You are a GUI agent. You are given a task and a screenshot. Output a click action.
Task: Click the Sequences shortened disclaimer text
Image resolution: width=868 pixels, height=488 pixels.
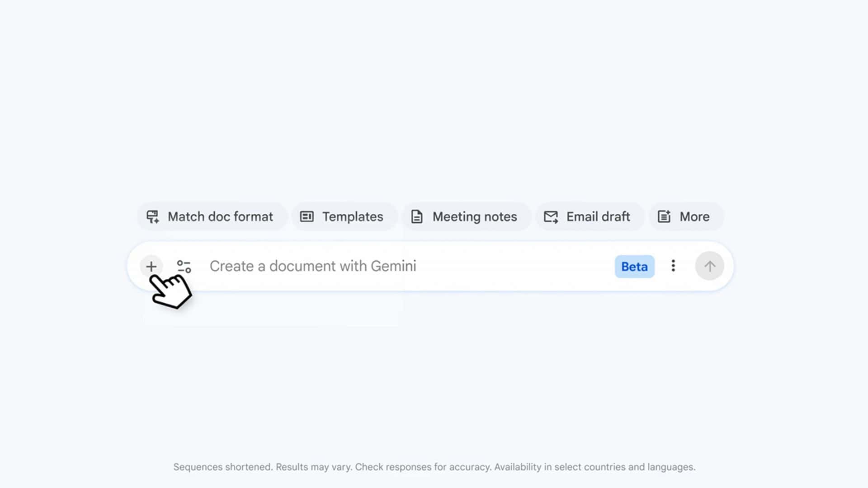[x=223, y=467]
